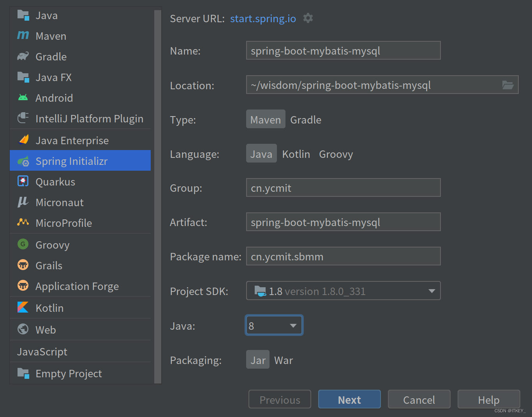The height and width of the screenshot is (417, 532).
Task: Click the Java Enterprise flame icon
Action: click(24, 140)
